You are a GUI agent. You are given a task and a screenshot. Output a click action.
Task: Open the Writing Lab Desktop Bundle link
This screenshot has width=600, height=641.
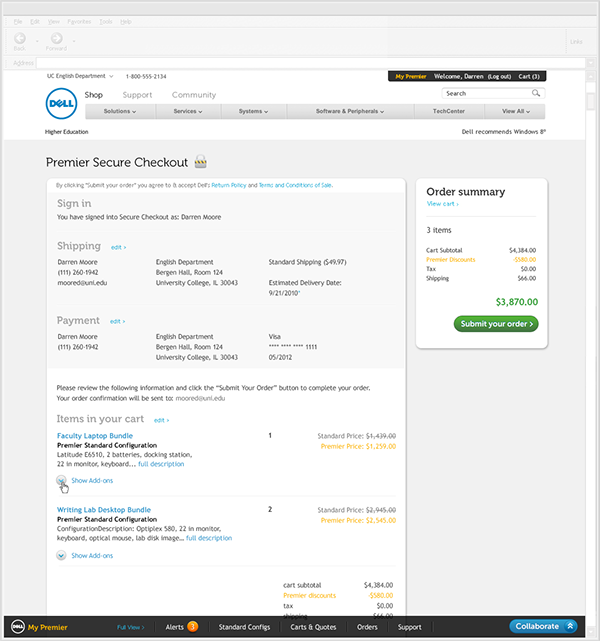[x=104, y=510]
